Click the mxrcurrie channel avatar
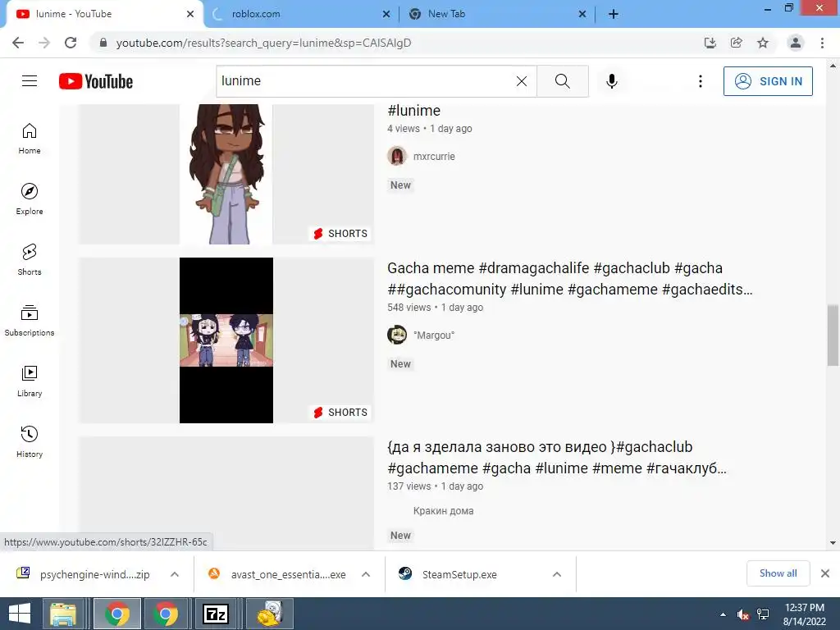This screenshot has height=630, width=840. tap(397, 157)
